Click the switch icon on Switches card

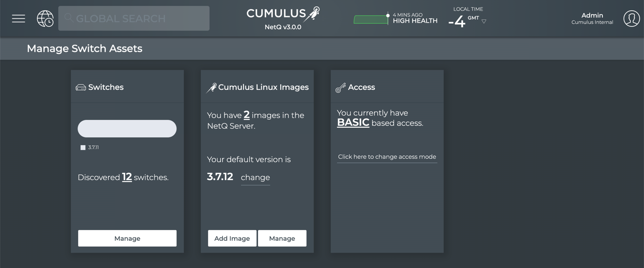click(x=81, y=87)
